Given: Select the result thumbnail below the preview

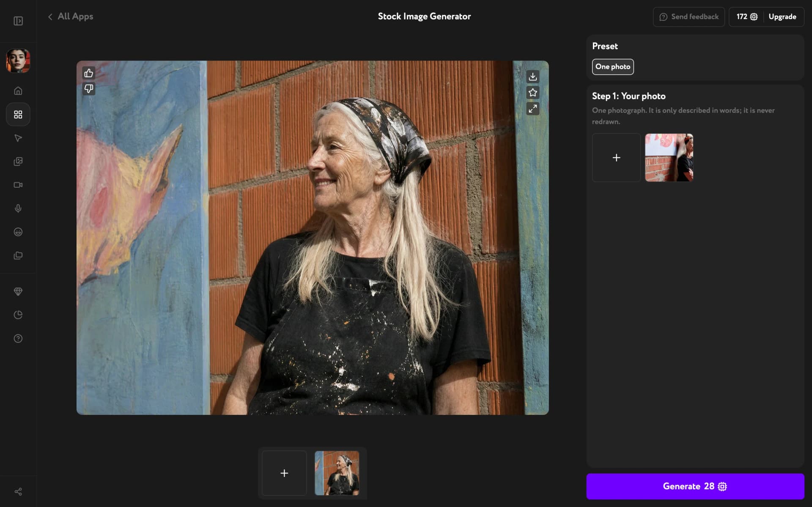Looking at the screenshot, I should tap(337, 473).
